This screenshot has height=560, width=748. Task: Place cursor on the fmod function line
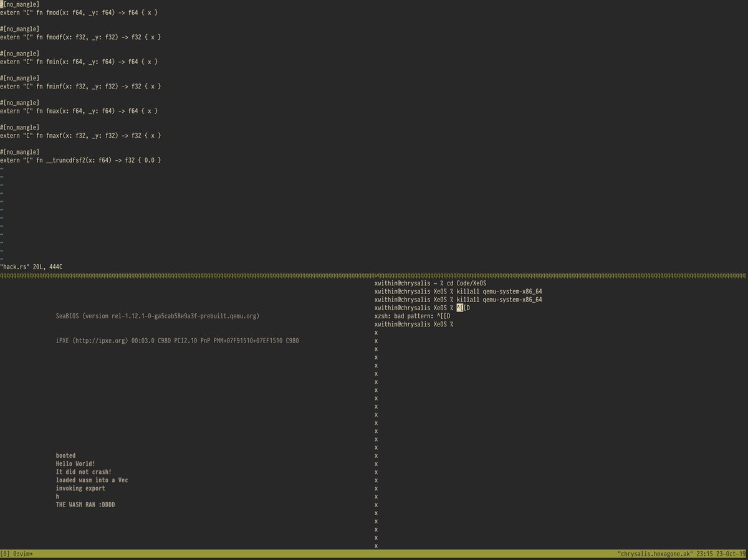coord(79,13)
